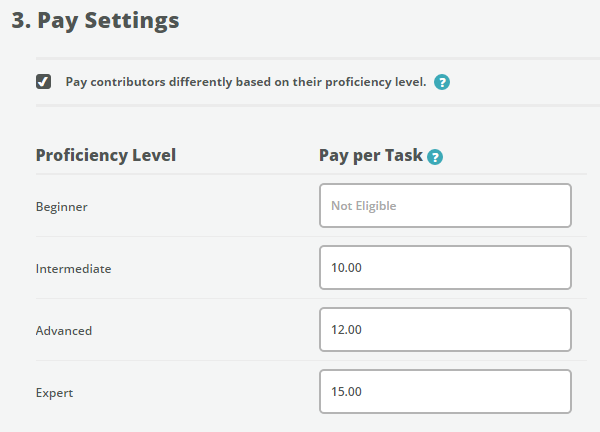Click the Beginner proficiency label
The image size is (600, 432).
point(62,207)
